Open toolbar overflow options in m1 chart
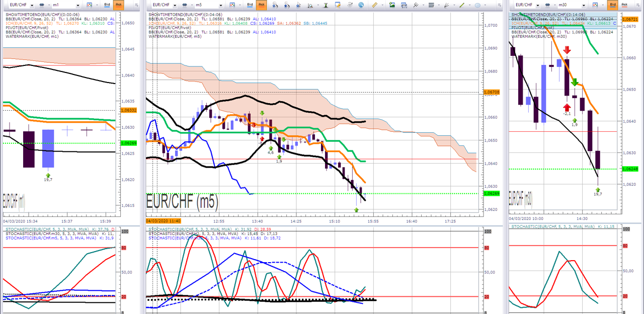644x314 pixels. click(137, 6)
